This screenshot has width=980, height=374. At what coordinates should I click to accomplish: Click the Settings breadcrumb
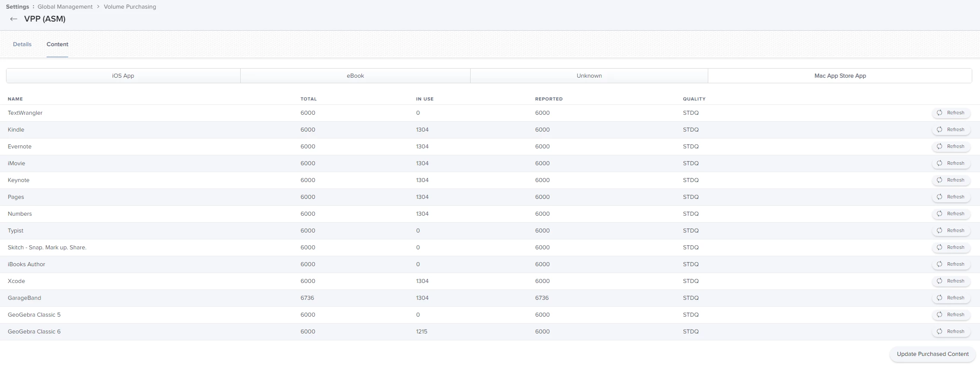click(x=17, y=6)
